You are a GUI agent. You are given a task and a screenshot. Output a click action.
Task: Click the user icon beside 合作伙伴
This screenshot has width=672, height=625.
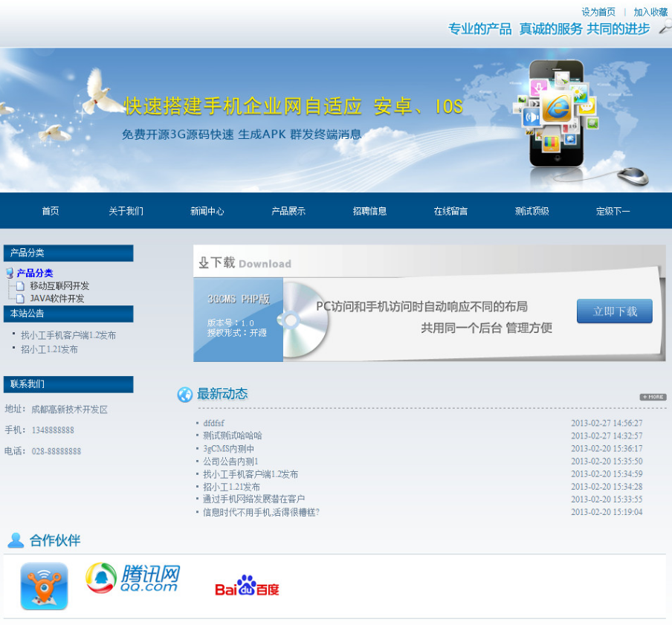[x=16, y=540]
